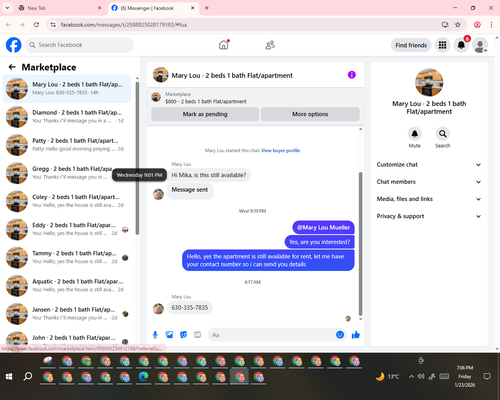The image size is (500, 400).
Task: Open the Aquatic conversation
Action: tap(67, 286)
